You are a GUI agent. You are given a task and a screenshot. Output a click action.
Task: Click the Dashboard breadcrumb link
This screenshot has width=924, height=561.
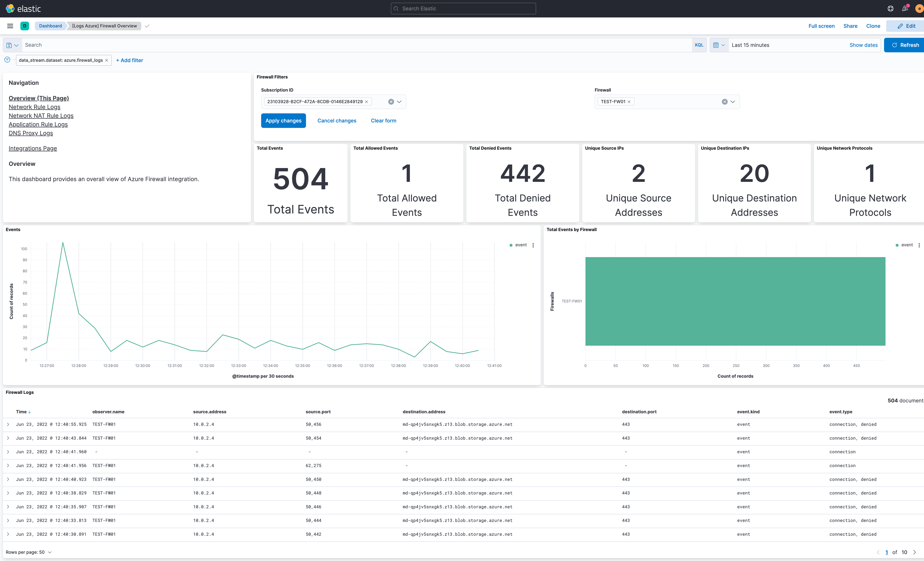[50, 26]
